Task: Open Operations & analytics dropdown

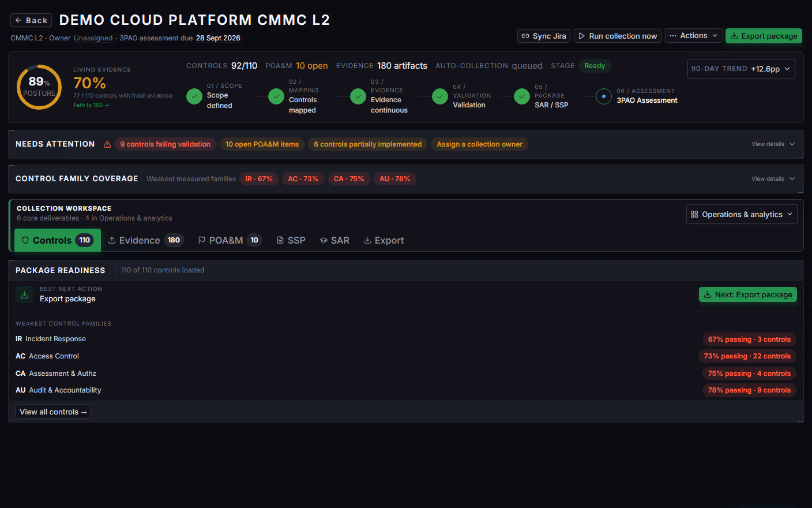Action: click(x=742, y=214)
